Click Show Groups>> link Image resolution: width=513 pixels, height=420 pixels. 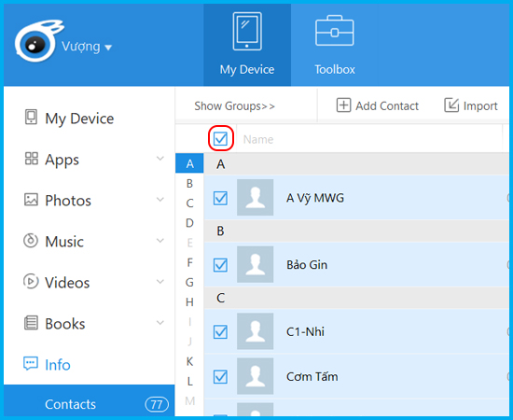tap(234, 106)
